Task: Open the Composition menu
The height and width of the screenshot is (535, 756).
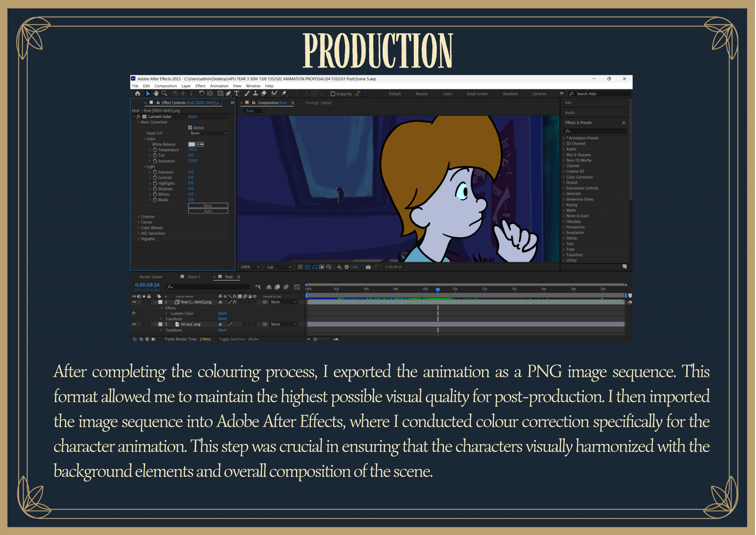Action: click(166, 86)
